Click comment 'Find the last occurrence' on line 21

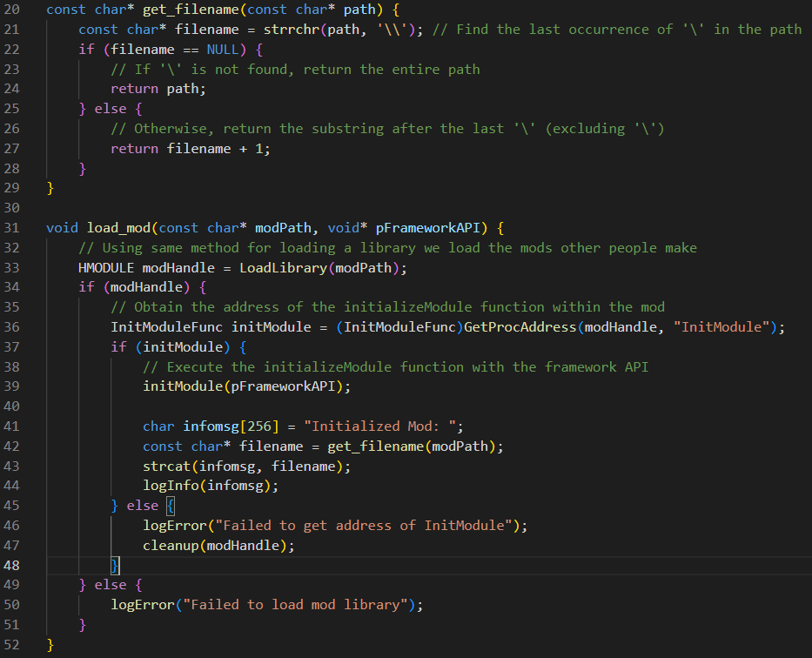click(617, 30)
